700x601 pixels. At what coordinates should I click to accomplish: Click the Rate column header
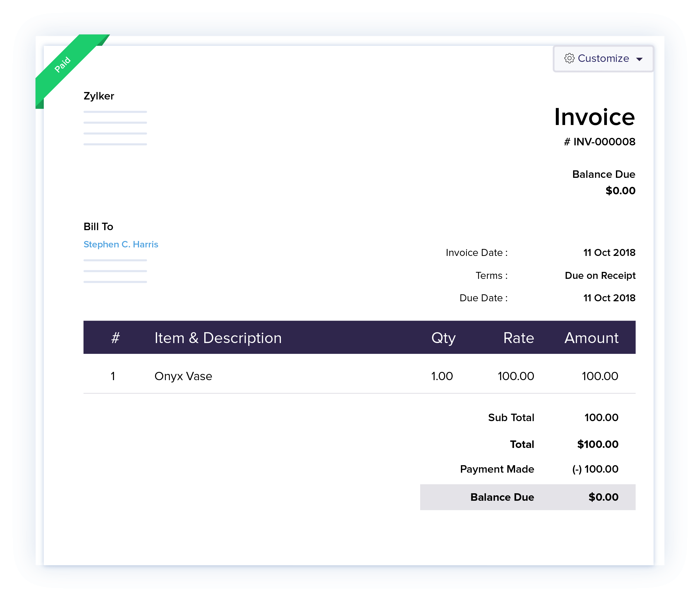pyautogui.click(x=518, y=338)
